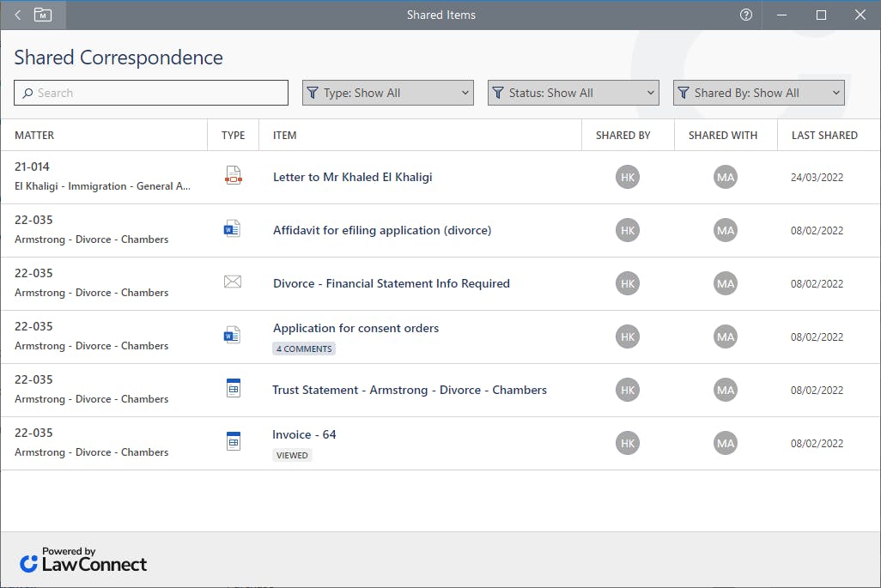Click the back arrow in title bar
This screenshot has width=881, height=588.
click(x=18, y=15)
